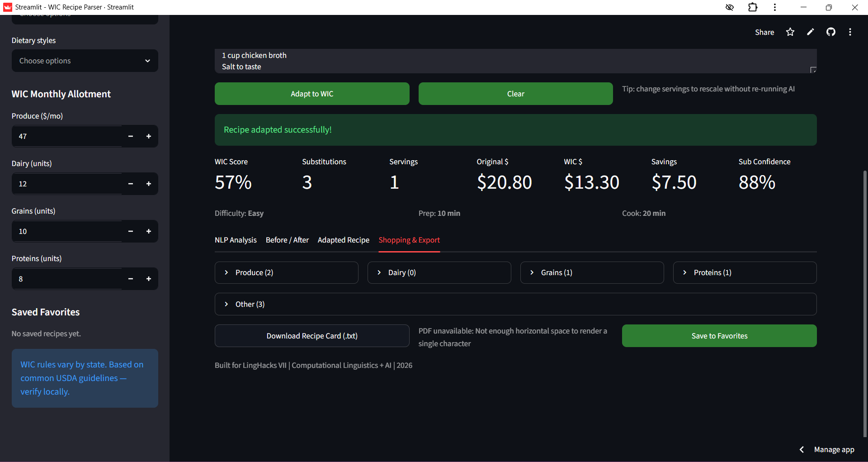The height and width of the screenshot is (462, 868).
Task: Open the Dietary styles dropdown
Action: [85, 61]
